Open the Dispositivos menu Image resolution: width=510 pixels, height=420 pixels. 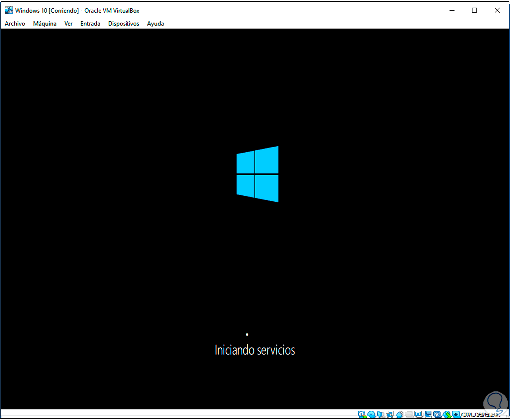(x=124, y=24)
